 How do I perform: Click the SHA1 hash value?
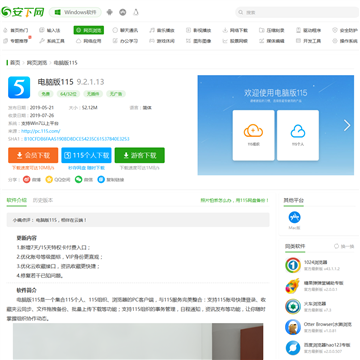point(76,139)
